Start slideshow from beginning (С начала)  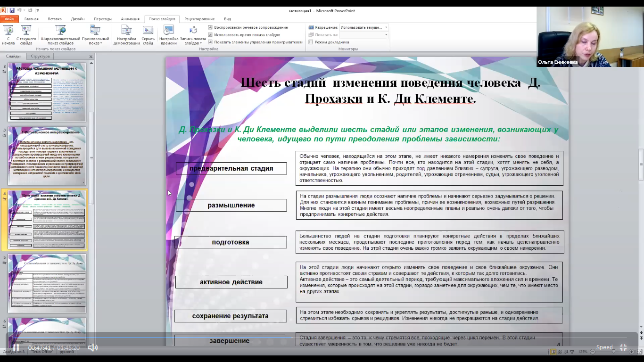pos(8,35)
